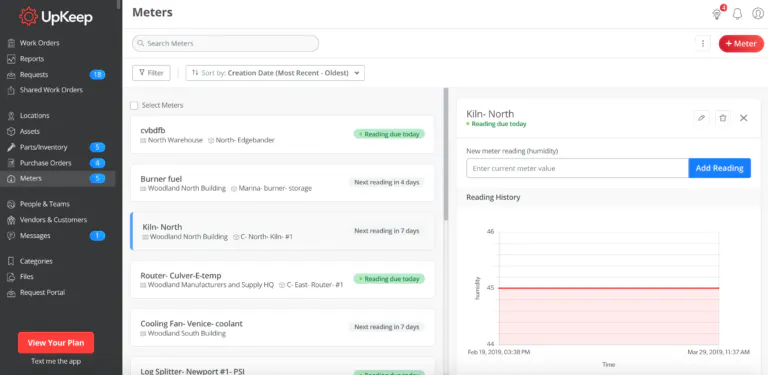Screen dimensions: 768x375
Task: Click the Meters gauge icon in the sidebar
Action: click(x=12, y=179)
